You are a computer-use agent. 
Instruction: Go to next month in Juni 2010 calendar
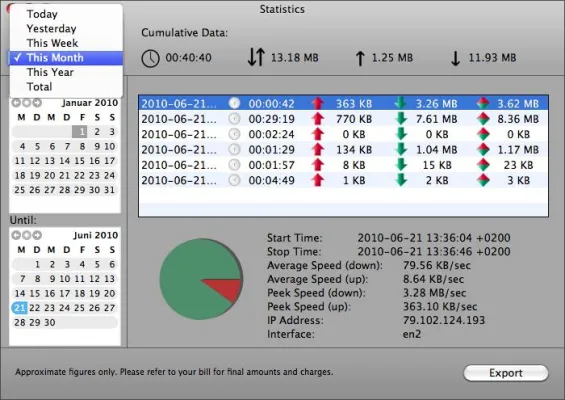(x=37, y=235)
